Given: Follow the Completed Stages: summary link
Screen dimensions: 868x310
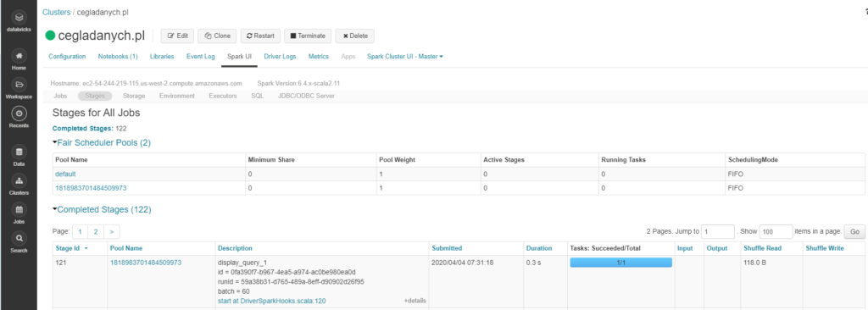Looking at the screenshot, I should (83, 129).
